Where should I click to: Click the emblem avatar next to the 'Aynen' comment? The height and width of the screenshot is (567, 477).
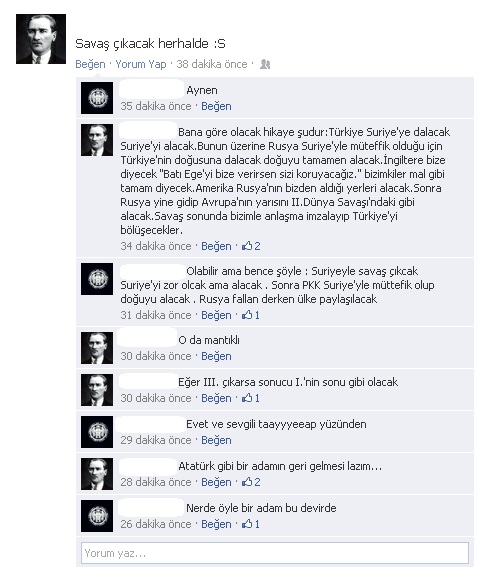tap(97, 98)
